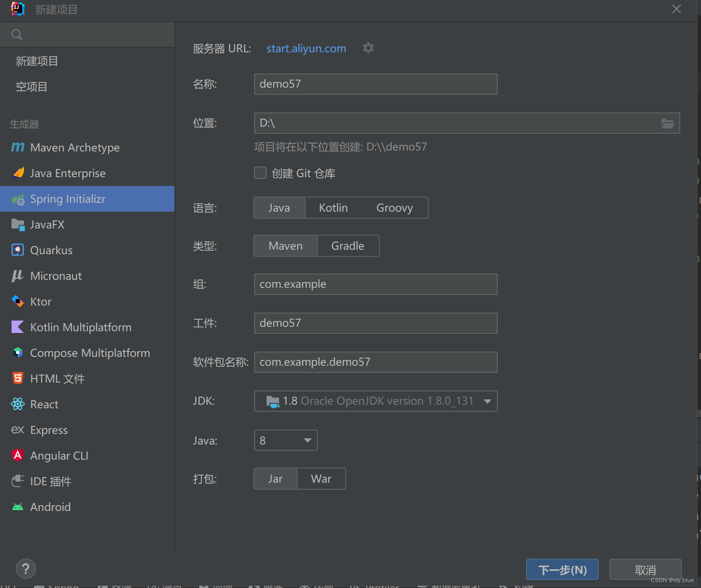Open help with question mark button
Image resolution: width=701 pixels, height=588 pixels.
[x=26, y=569]
